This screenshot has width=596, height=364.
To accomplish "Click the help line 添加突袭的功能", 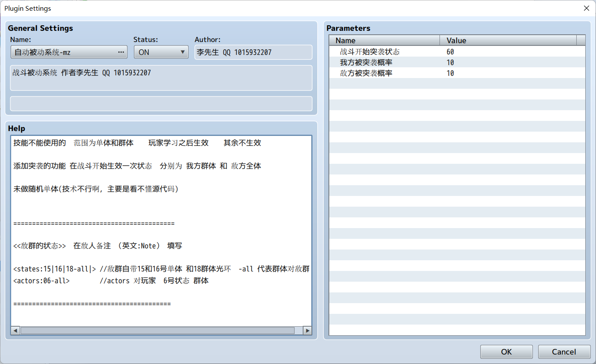I will point(137,166).
